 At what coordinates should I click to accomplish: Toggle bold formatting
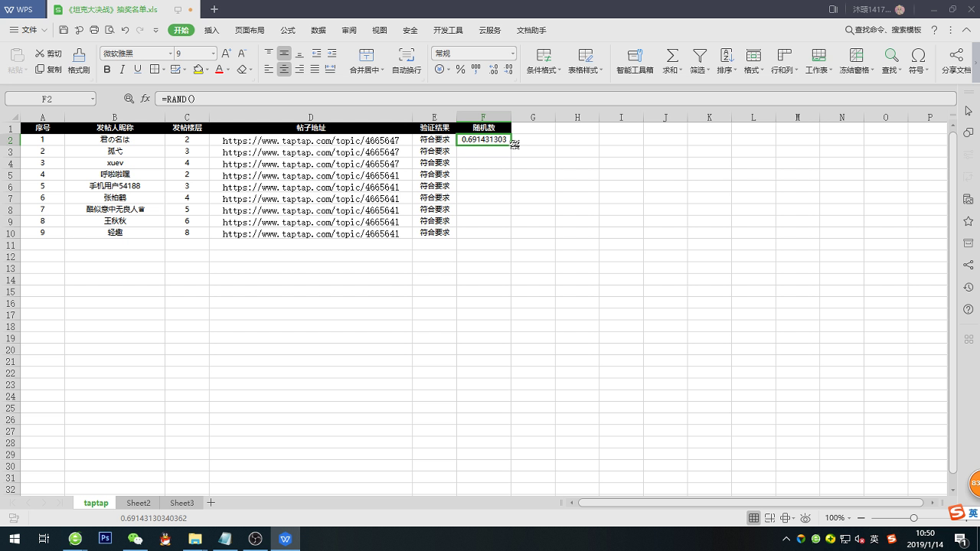pyautogui.click(x=106, y=70)
